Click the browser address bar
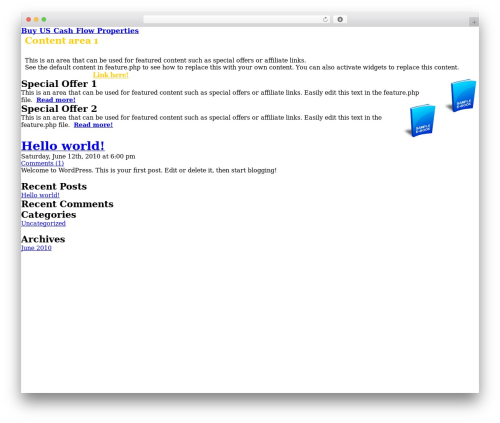500x423 pixels. (x=237, y=20)
